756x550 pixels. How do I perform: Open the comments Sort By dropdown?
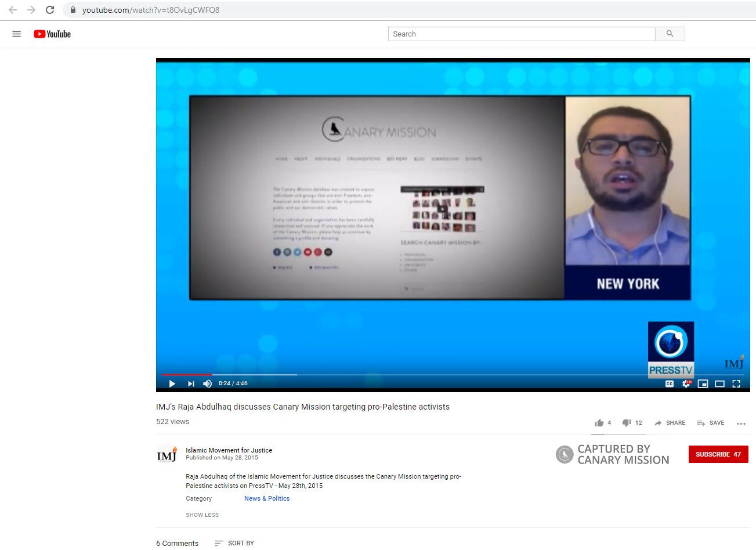point(234,543)
